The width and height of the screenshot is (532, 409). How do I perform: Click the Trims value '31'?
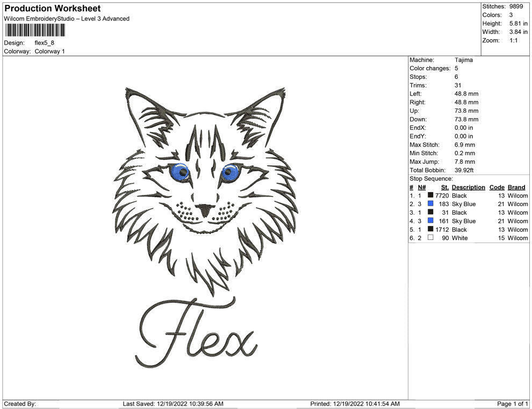(458, 85)
